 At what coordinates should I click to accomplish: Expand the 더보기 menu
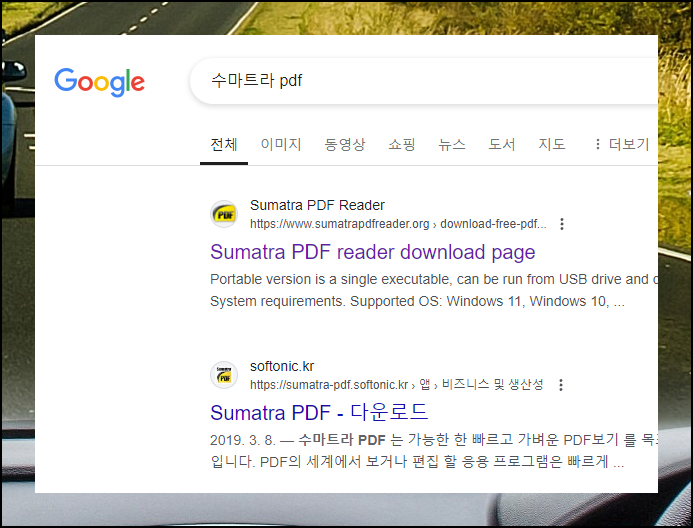[622, 144]
